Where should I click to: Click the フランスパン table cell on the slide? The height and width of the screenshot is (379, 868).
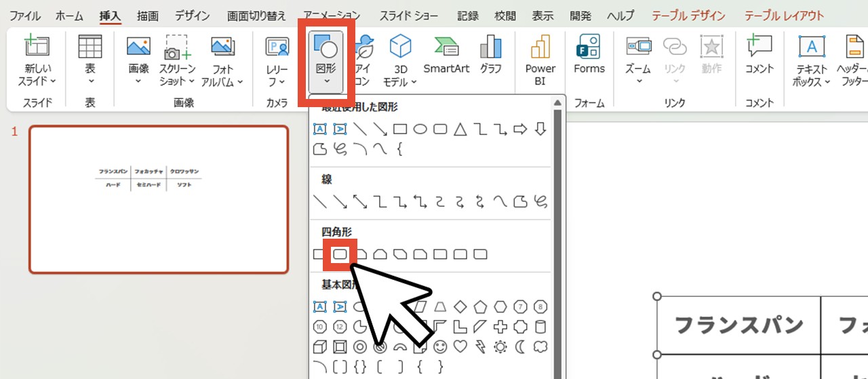click(x=738, y=325)
